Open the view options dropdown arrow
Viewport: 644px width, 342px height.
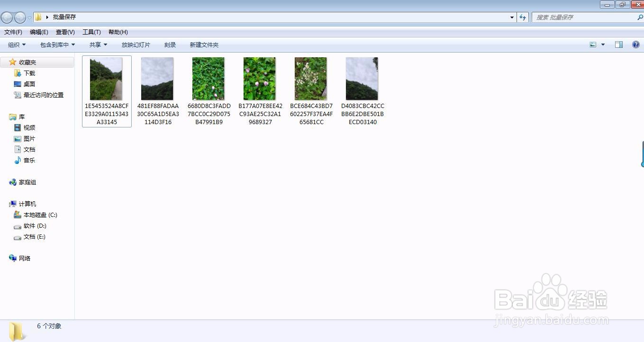pyautogui.click(x=603, y=45)
